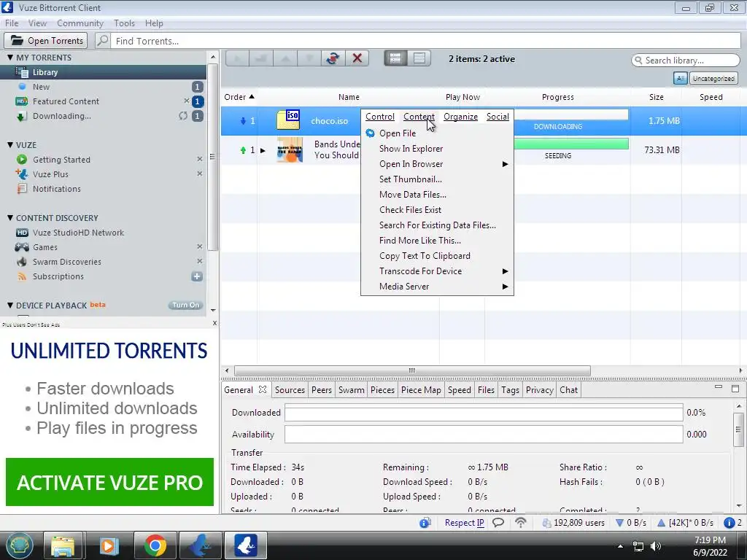Image resolution: width=747 pixels, height=560 pixels.
Task: Turn On device playback toggle
Action: [x=185, y=306]
